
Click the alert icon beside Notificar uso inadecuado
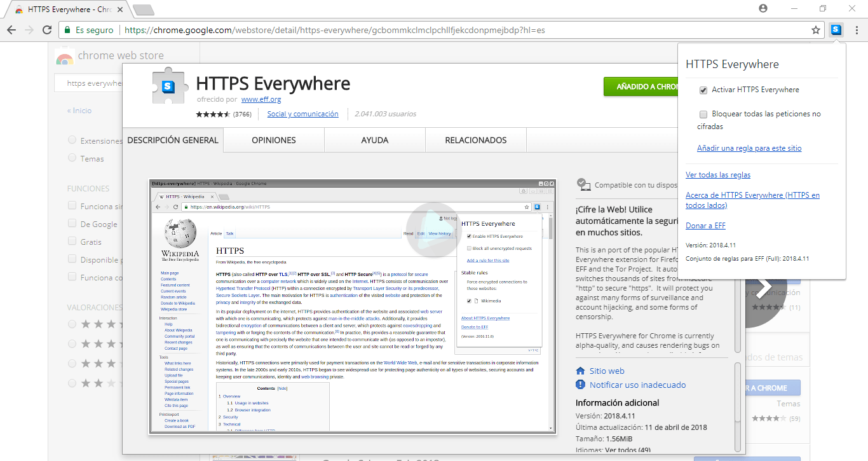(580, 385)
